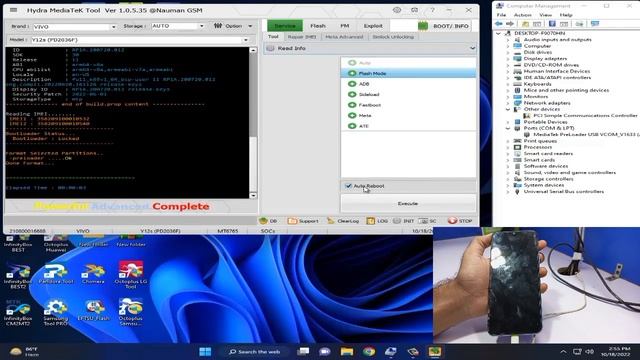Screen dimensions: 640x360
Task: Open File Explorer from the taskbar
Action: point(347,351)
